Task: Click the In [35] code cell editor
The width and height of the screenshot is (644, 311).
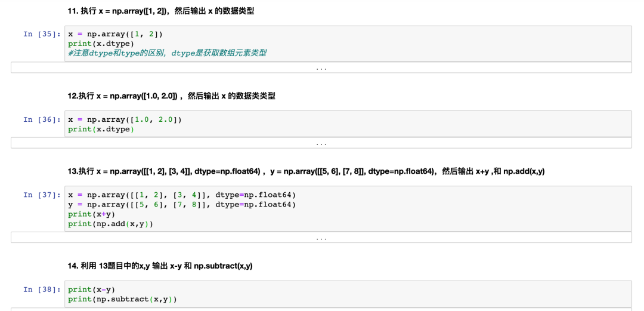Action: (348, 44)
